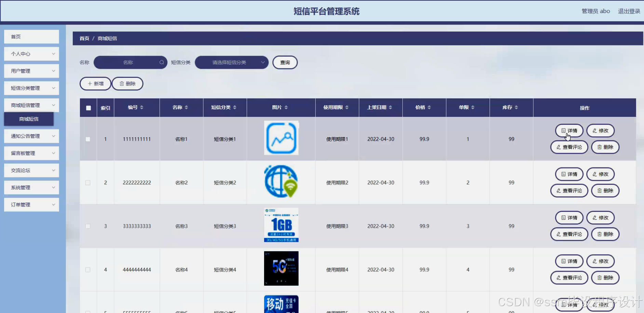
Task: Click 修改 for row 名称1
Action: [x=600, y=131]
